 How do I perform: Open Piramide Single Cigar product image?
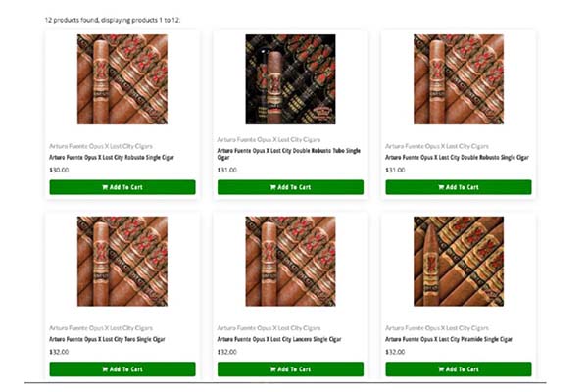(x=459, y=261)
